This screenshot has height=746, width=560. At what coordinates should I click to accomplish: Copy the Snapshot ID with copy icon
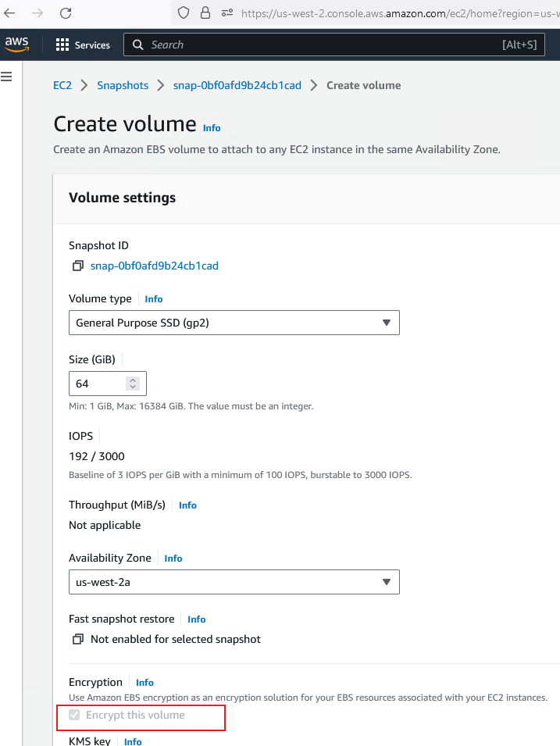[x=77, y=266]
